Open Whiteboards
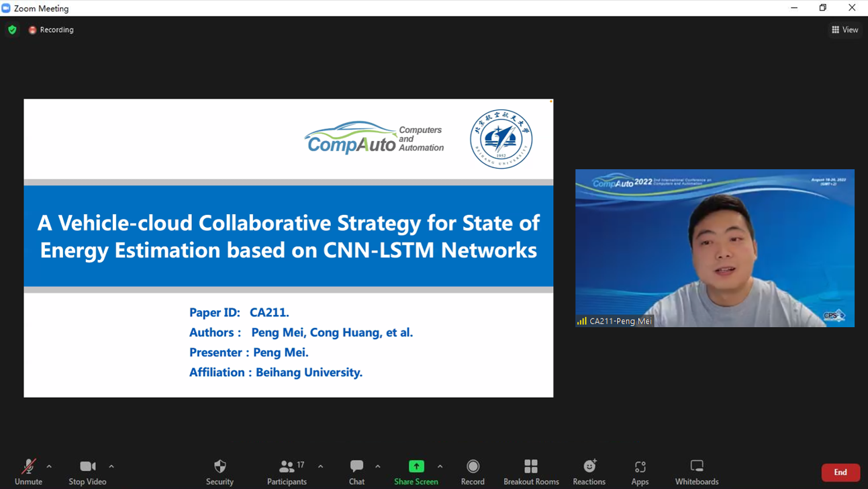 (697, 472)
